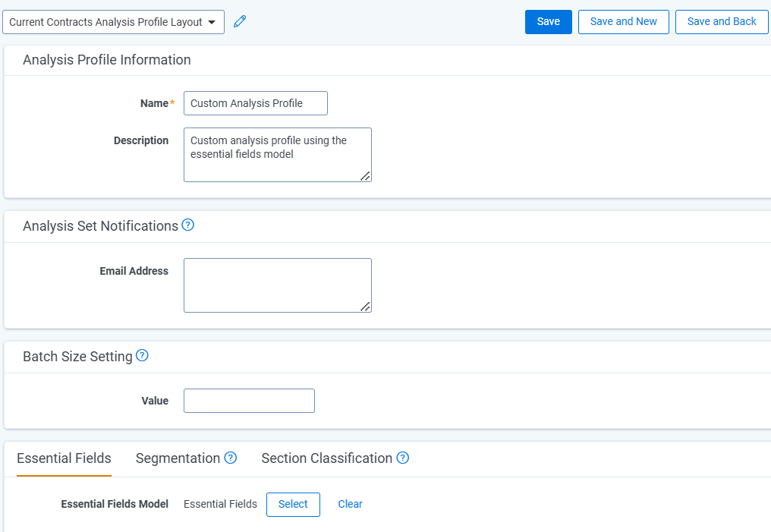Switch to the Segmentation tab
Viewport: 771px width, 532px height.
click(x=178, y=458)
